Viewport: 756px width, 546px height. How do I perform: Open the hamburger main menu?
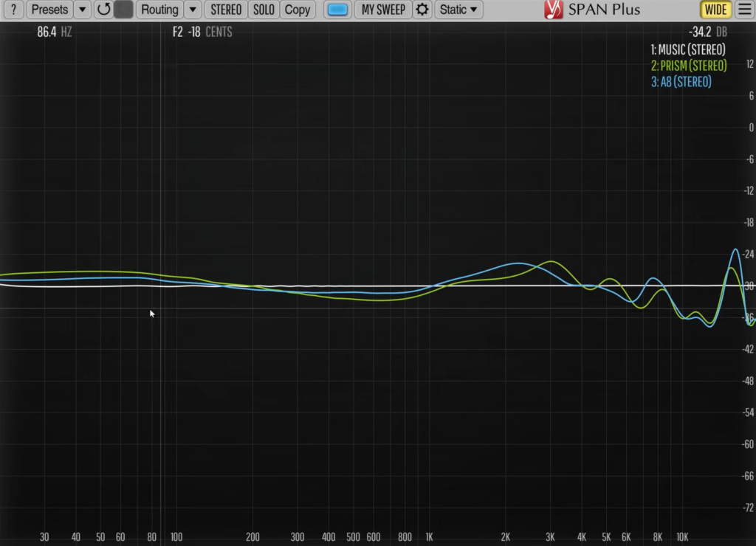click(744, 10)
